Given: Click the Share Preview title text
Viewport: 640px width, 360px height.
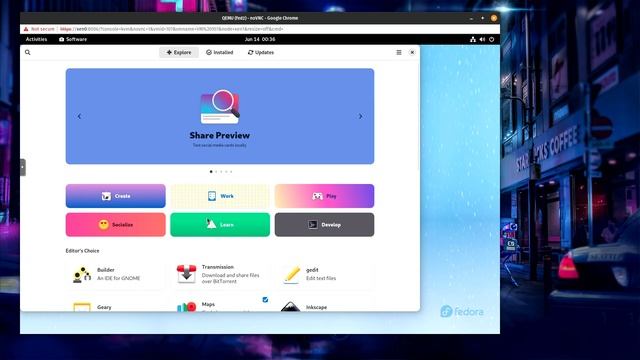Looking at the screenshot, I should click(x=220, y=135).
